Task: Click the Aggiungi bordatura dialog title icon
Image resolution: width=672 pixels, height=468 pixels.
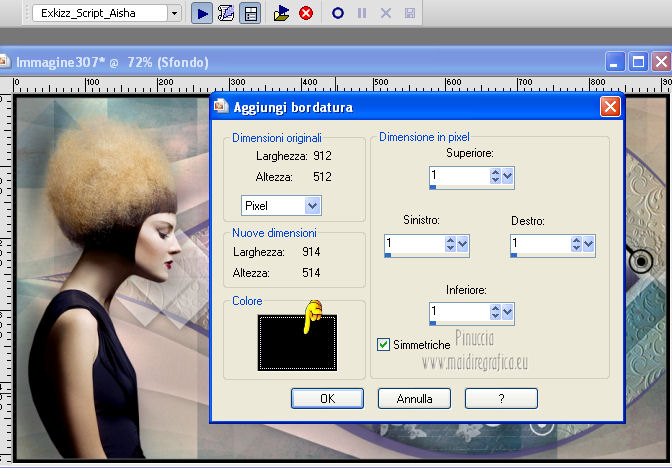Action: (x=221, y=106)
